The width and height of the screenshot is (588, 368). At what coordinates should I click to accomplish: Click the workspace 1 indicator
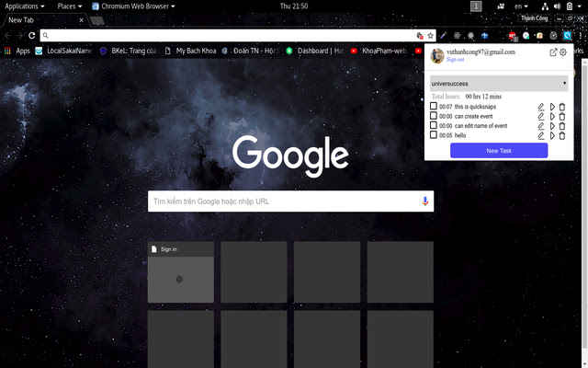click(x=476, y=6)
